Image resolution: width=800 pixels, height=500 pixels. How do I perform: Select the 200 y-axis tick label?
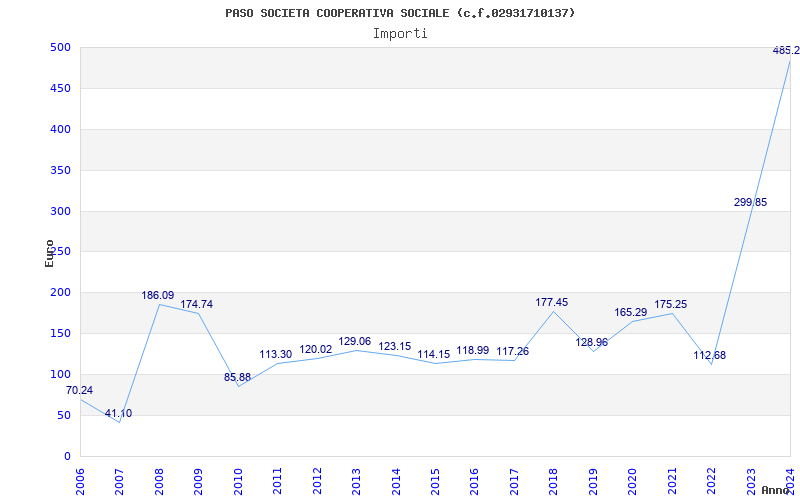point(60,293)
